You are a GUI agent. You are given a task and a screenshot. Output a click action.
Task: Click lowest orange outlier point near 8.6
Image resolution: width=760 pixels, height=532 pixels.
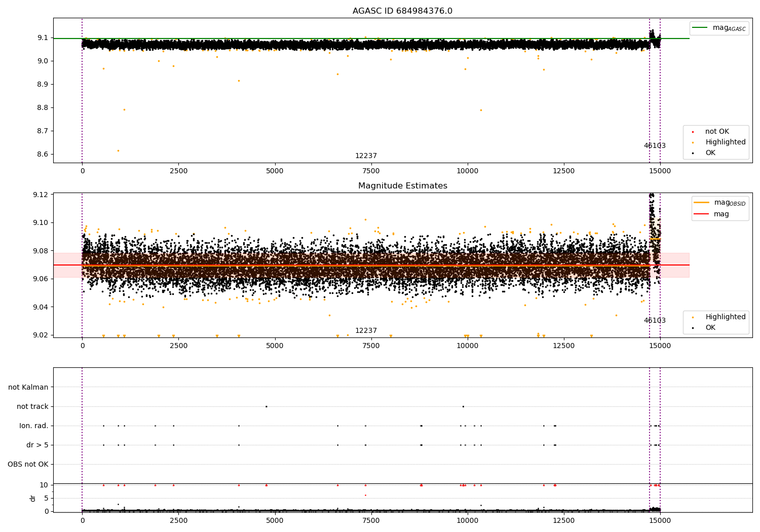click(x=118, y=150)
